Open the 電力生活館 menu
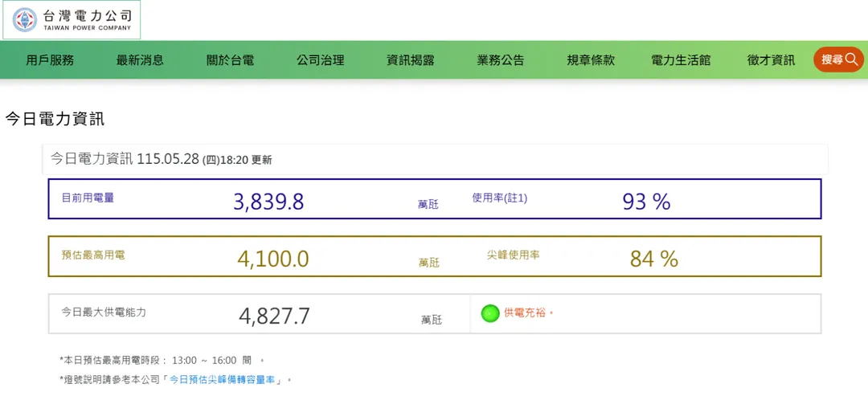Image resolution: width=868 pixels, height=396 pixels. 681,60
